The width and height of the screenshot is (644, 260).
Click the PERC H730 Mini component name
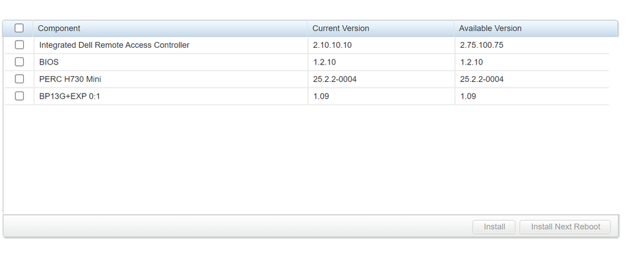tap(70, 79)
